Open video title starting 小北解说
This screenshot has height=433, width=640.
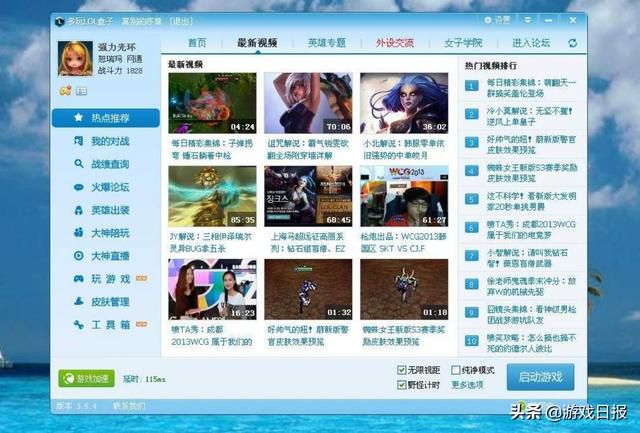[404, 149]
